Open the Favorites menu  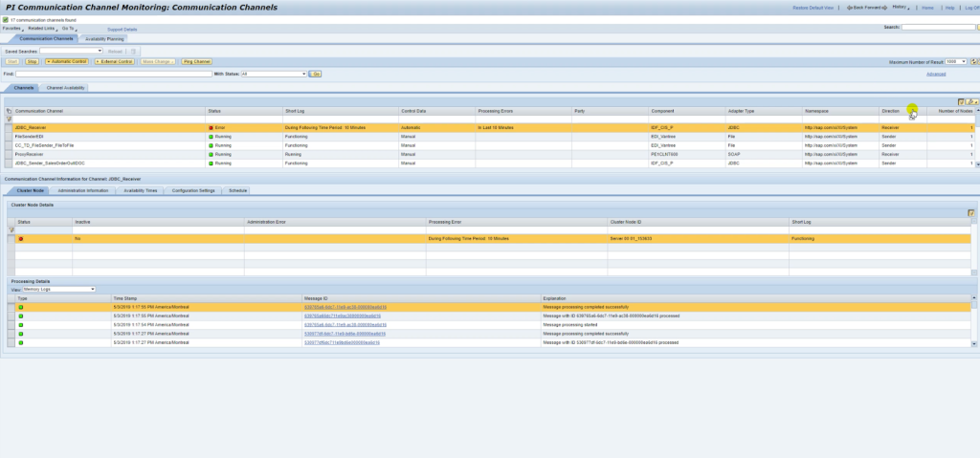coord(12,29)
